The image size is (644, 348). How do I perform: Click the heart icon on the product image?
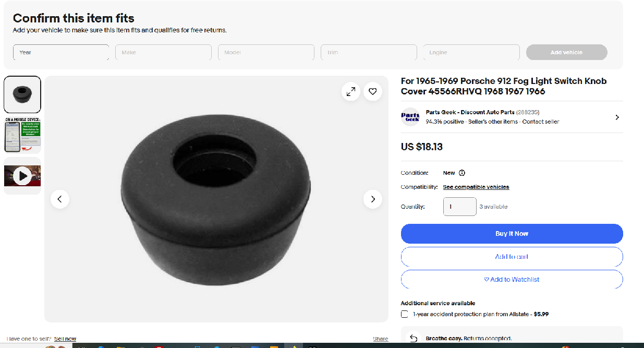[373, 92]
